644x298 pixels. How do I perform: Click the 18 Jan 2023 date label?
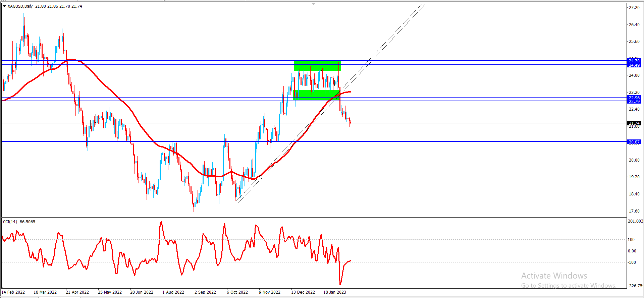tap(334, 292)
